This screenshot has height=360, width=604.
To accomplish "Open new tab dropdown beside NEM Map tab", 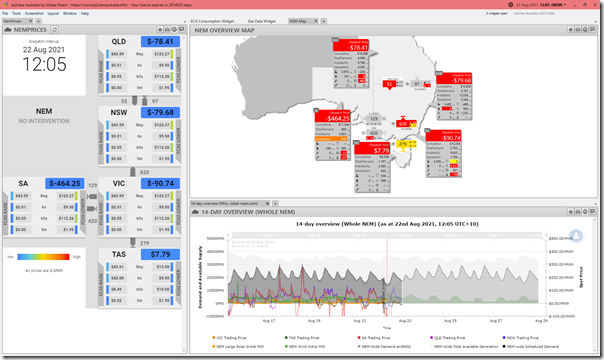I will pyautogui.click(x=324, y=21).
